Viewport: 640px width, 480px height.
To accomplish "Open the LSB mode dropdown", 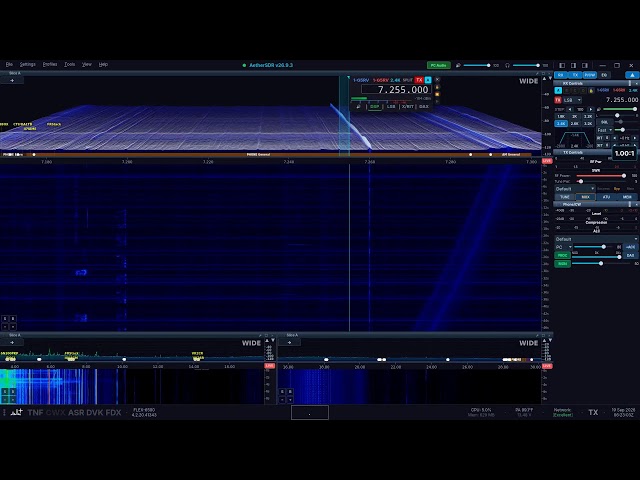I will coord(573,100).
